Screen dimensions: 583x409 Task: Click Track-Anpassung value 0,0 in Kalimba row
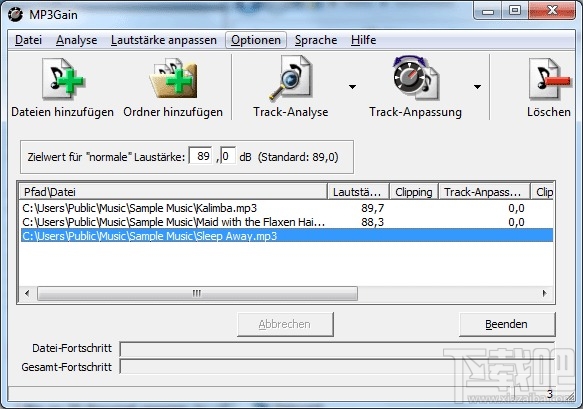516,208
